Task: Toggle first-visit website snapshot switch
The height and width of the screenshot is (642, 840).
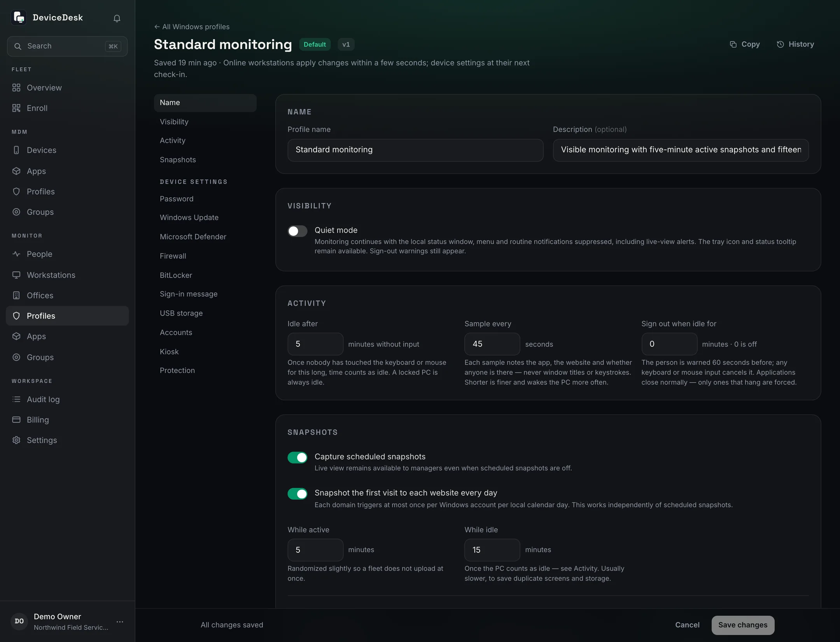Action: click(x=297, y=494)
